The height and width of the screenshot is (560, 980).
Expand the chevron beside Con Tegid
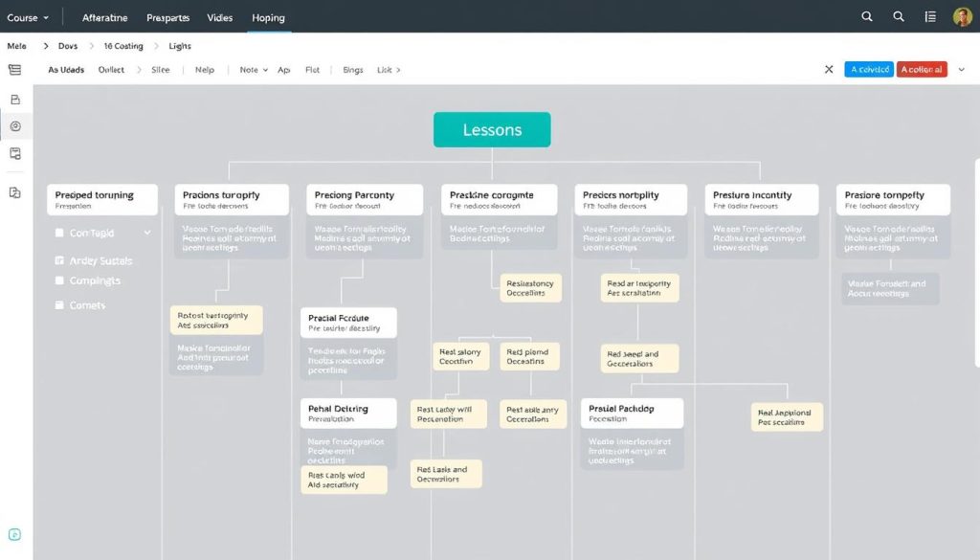[146, 233]
